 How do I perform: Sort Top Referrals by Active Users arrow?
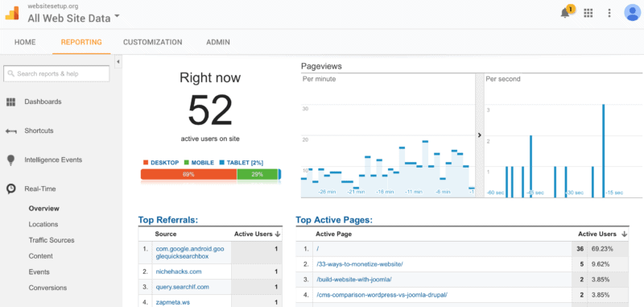click(x=278, y=234)
